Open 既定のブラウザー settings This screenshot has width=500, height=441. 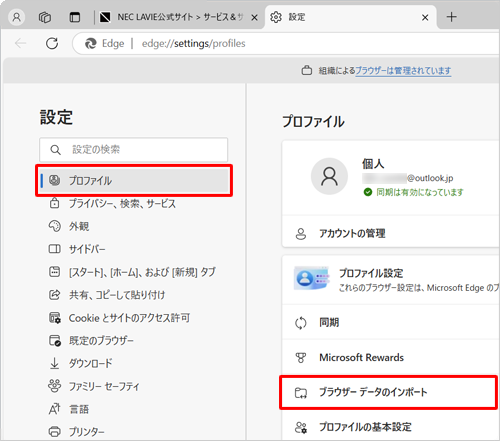point(101,340)
